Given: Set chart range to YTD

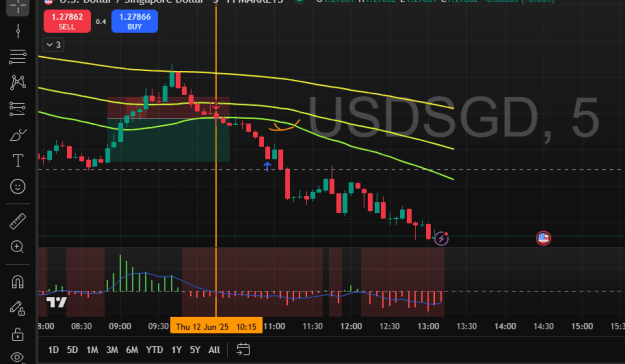Looking at the screenshot, I should click(x=154, y=350).
